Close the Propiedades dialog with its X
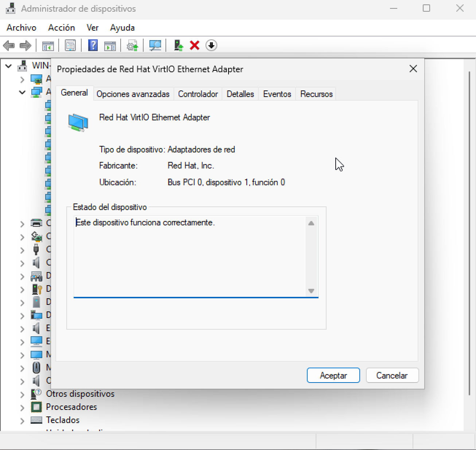 point(413,69)
